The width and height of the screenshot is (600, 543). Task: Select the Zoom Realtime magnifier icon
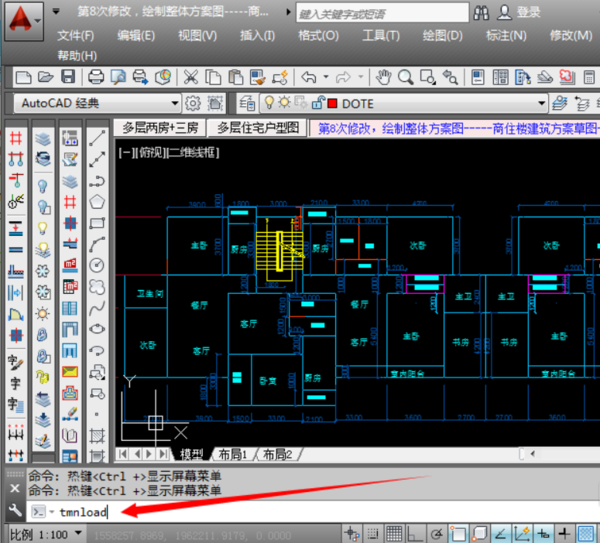click(x=405, y=77)
